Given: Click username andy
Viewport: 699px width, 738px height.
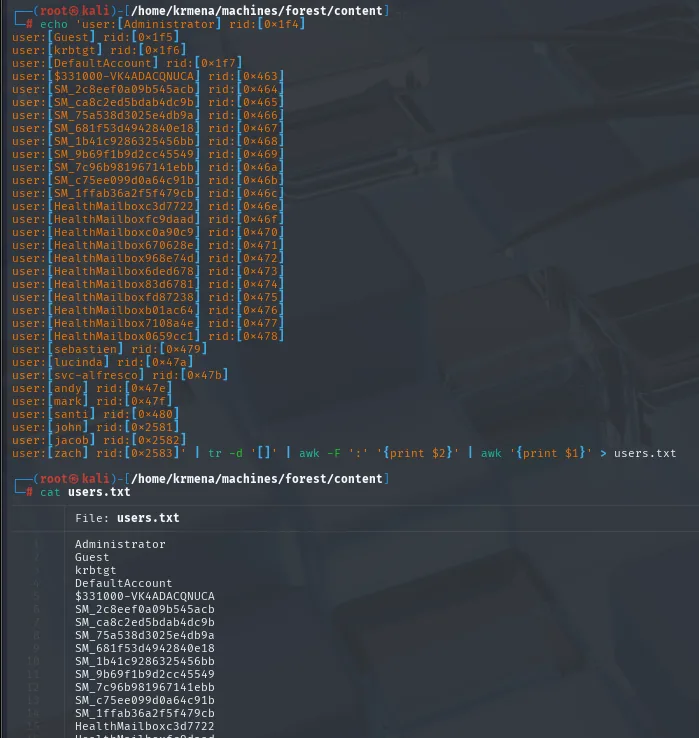Looking at the screenshot, I should tap(68, 388).
